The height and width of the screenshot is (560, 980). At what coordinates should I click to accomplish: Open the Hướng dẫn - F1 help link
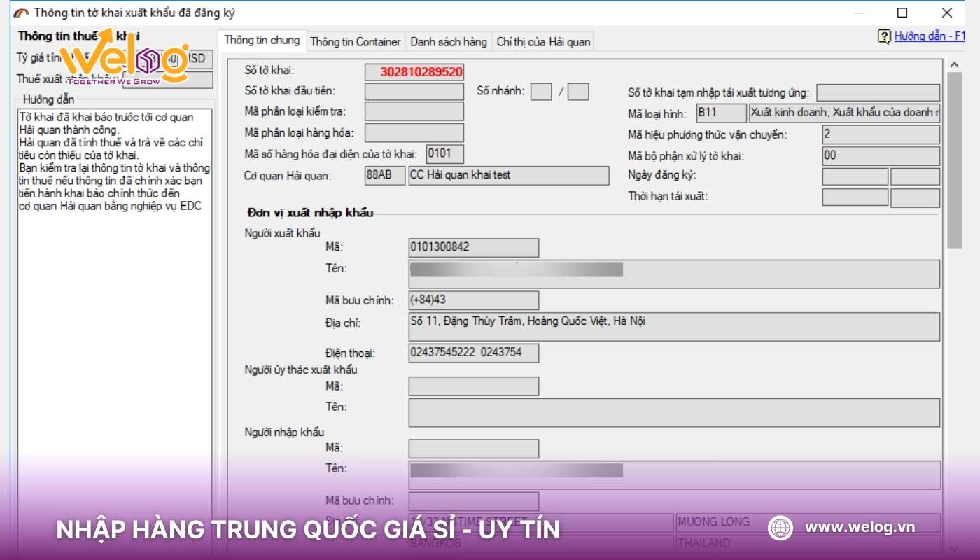coord(929,36)
